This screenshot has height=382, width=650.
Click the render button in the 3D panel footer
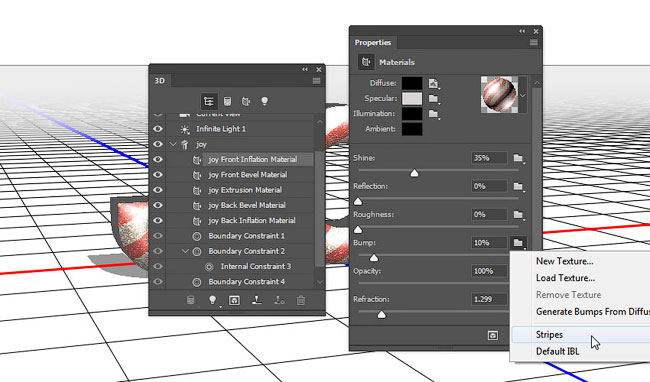234,300
